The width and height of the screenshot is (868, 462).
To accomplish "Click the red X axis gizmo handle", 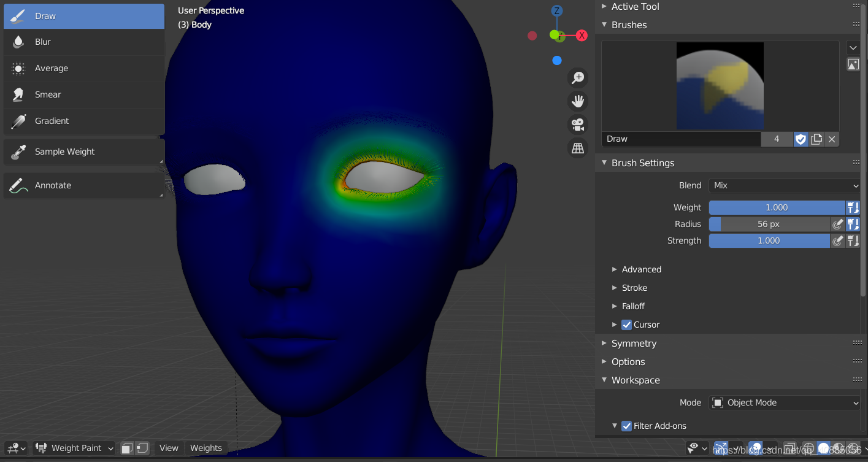I will (x=582, y=36).
